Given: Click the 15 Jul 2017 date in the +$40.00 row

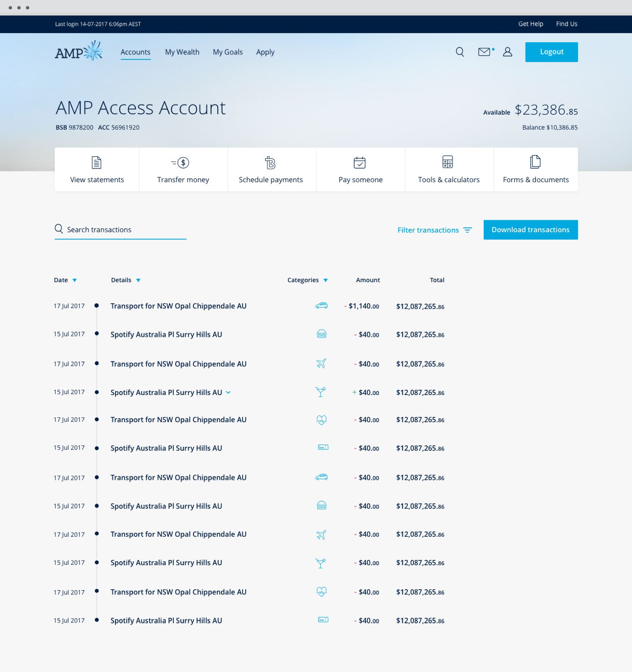Looking at the screenshot, I should click(x=69, y=392).
